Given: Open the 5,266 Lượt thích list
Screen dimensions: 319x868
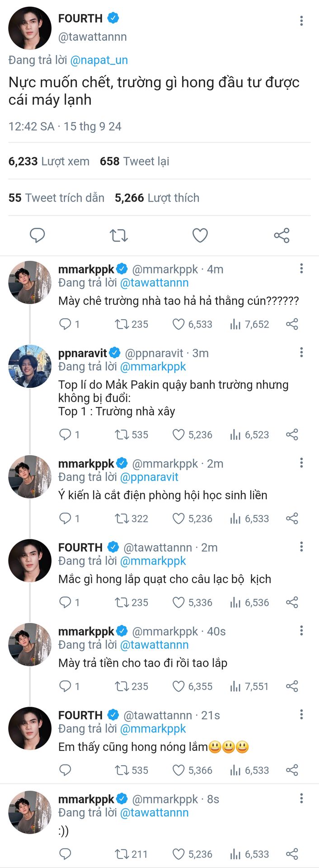Looking at the screenshot, I should tap(157, 198).
